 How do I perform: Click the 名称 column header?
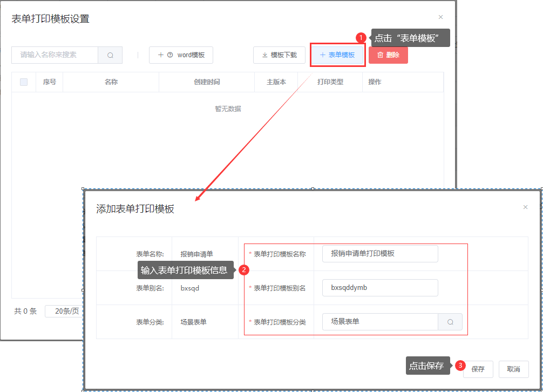point(111,82)
